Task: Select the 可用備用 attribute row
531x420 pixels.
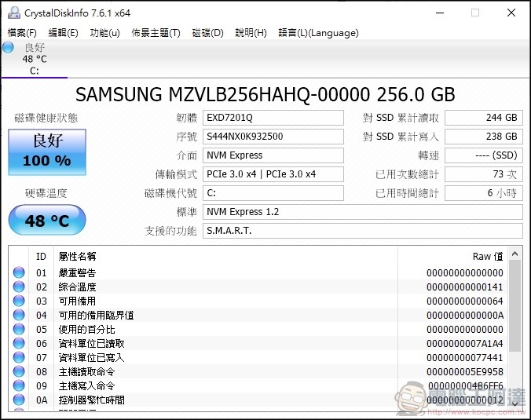Action: point(258,301)
